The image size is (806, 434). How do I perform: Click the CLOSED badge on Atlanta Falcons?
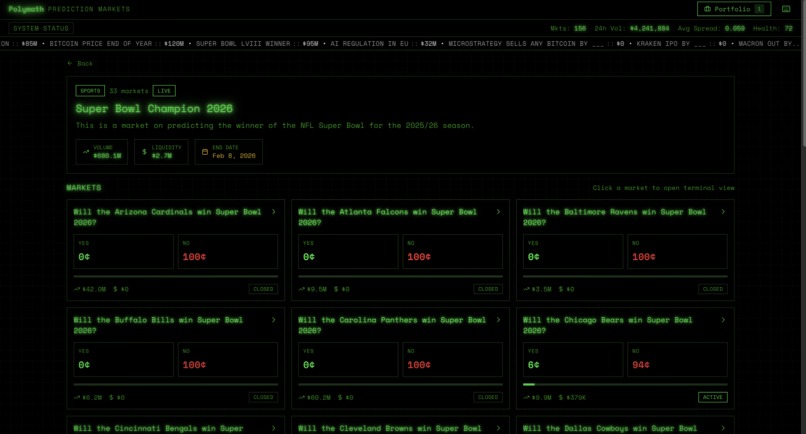[x=488, y=289]
